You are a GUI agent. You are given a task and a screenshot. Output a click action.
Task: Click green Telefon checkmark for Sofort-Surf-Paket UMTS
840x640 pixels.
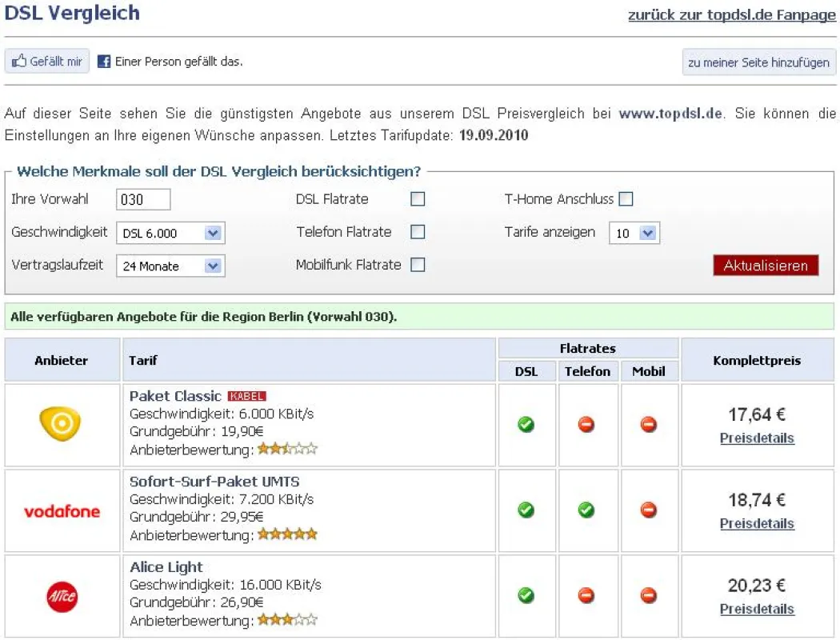[x=586, y=510]
